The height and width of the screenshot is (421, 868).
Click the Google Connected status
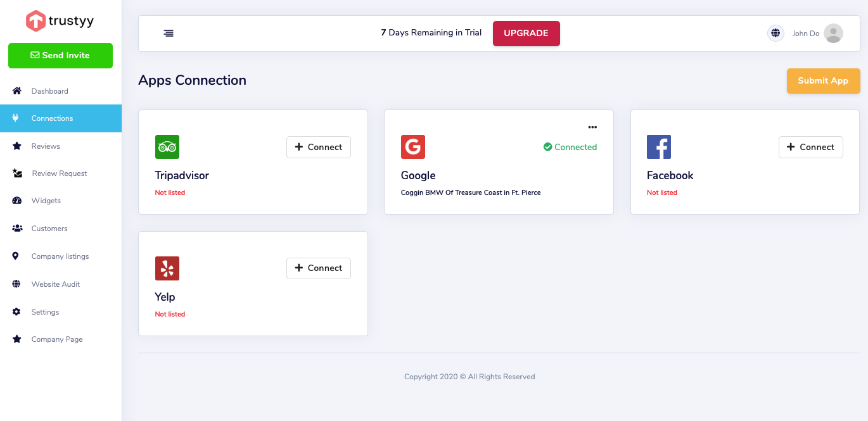(570, 147)
